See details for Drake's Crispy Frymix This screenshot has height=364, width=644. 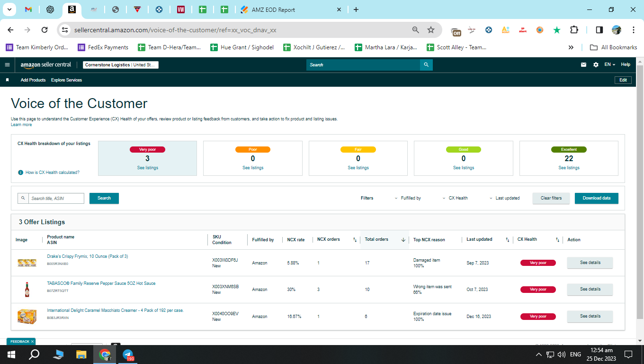pos(590,263)
